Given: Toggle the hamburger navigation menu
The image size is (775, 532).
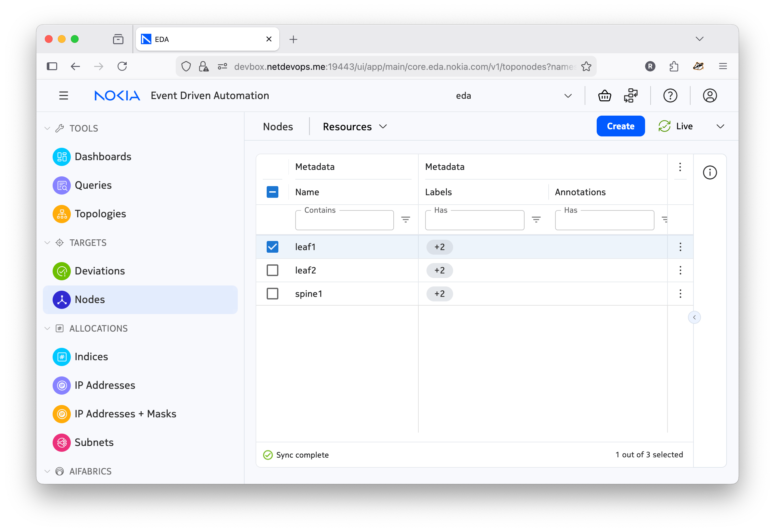Looking at the screenshot, I should pos(64,96).
